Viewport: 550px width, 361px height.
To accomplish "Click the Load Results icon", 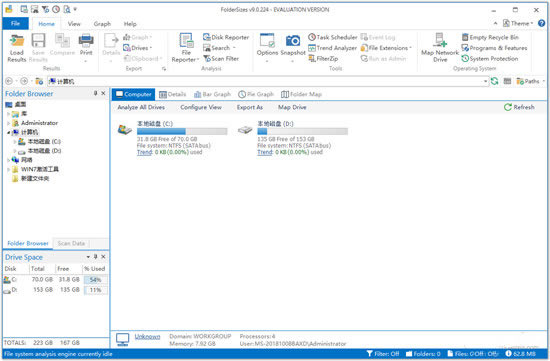I will 16,41.
